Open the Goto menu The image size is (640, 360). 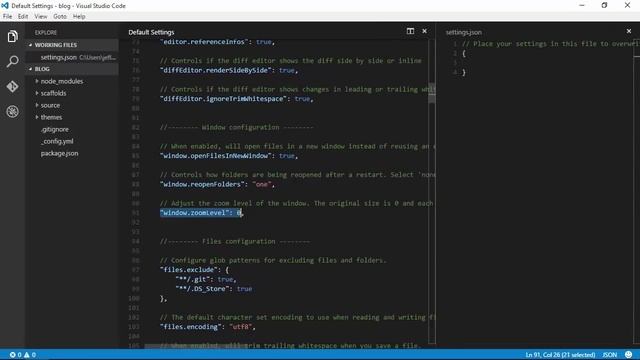[x=60, y=16]
